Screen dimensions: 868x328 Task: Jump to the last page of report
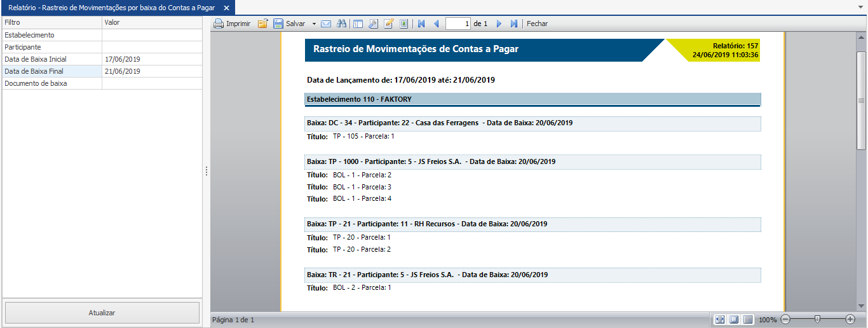tap(514, 24)
